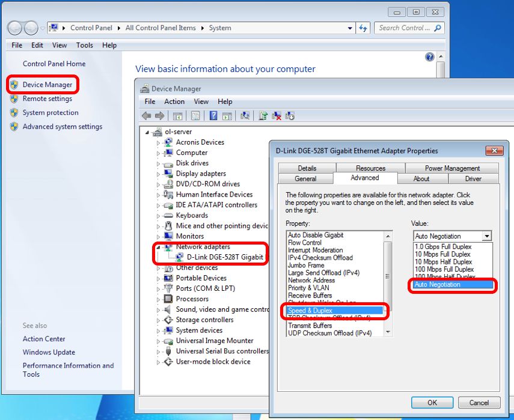
Task: Expand the Monitors node
Action: (158, 237)
